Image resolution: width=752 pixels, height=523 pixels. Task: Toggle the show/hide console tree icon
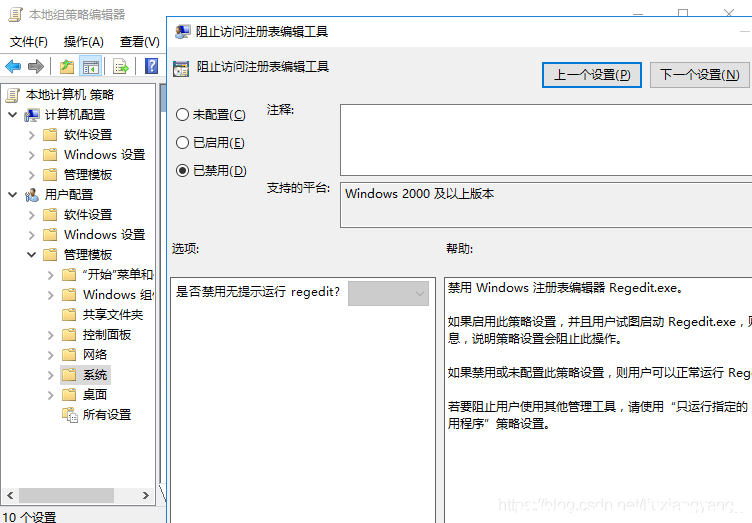[91, 66]
